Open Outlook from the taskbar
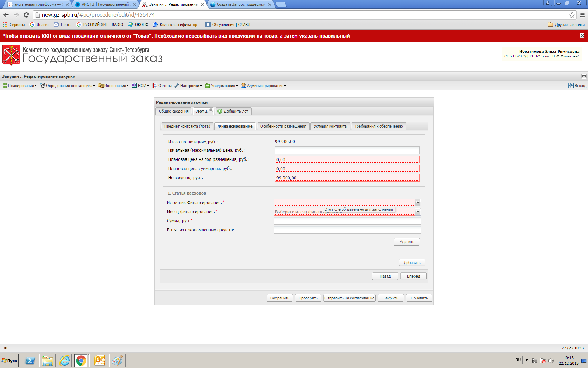Viewport: 588px width, 368px height. click(x=100, y=360)
